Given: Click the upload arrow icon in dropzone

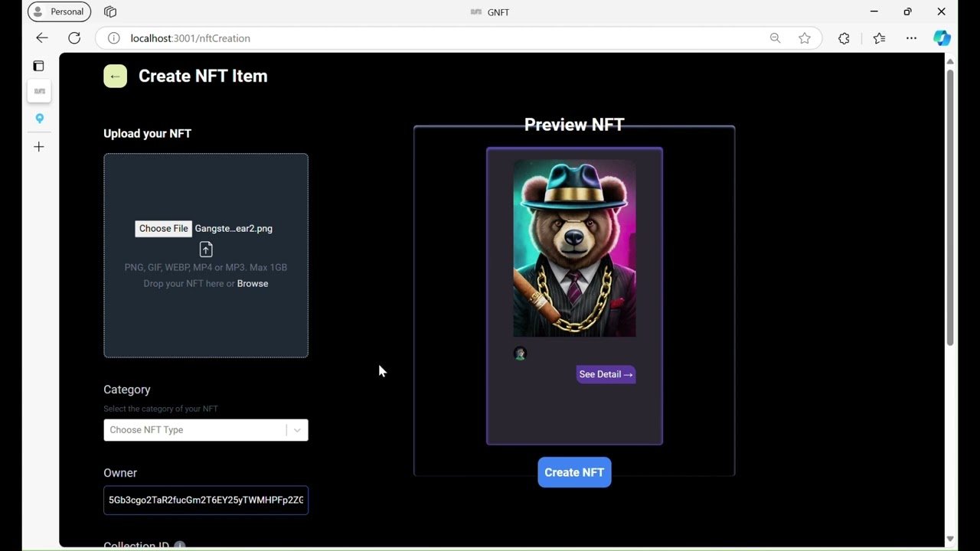Looking at the screenshot, I should point(206,249).
